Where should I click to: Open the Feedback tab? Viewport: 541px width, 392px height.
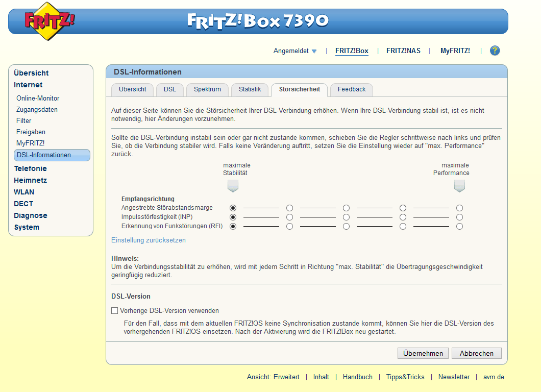pos(352,89)
